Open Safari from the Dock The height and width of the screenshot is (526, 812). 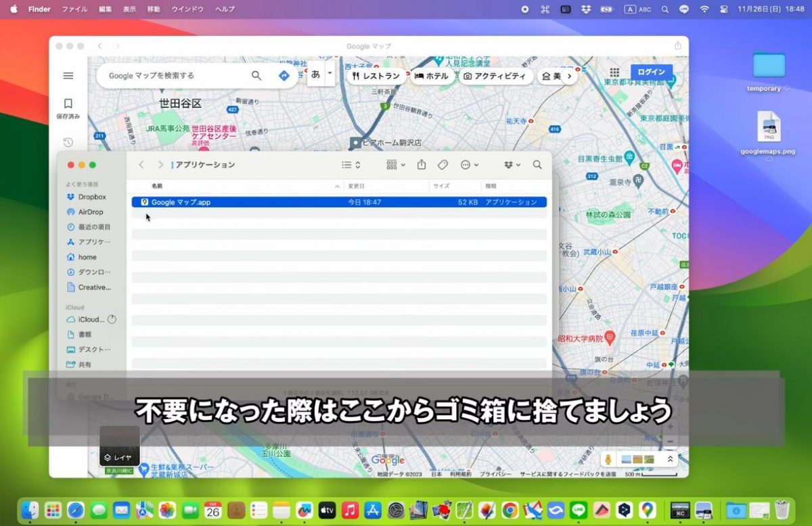pos(76,510)
